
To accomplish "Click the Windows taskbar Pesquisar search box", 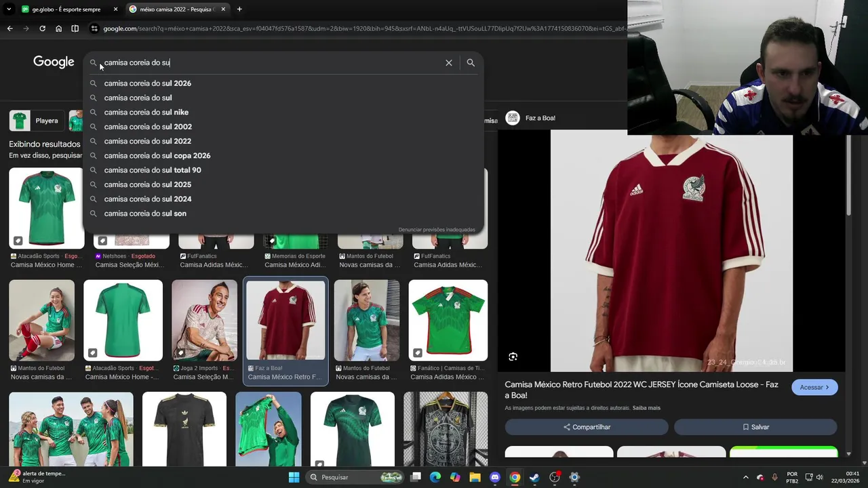I will pyautogui.click(x=354, y=477).
